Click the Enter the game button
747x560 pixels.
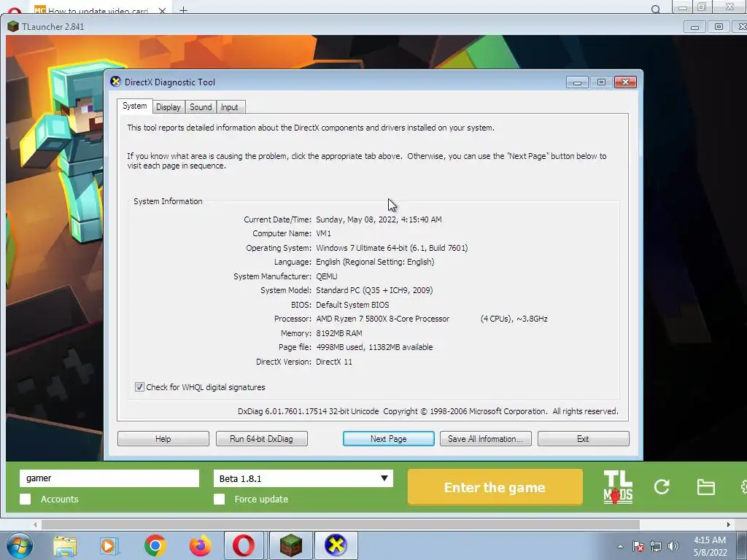[495, 487]
